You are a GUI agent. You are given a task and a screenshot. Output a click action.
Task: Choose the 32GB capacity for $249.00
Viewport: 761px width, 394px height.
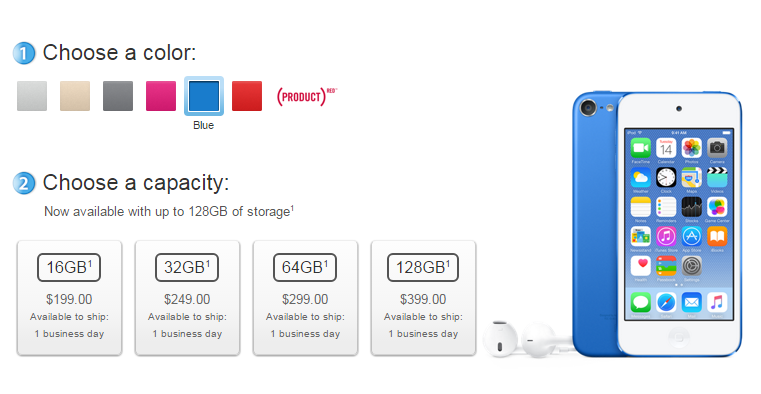[x=187, y=298]
